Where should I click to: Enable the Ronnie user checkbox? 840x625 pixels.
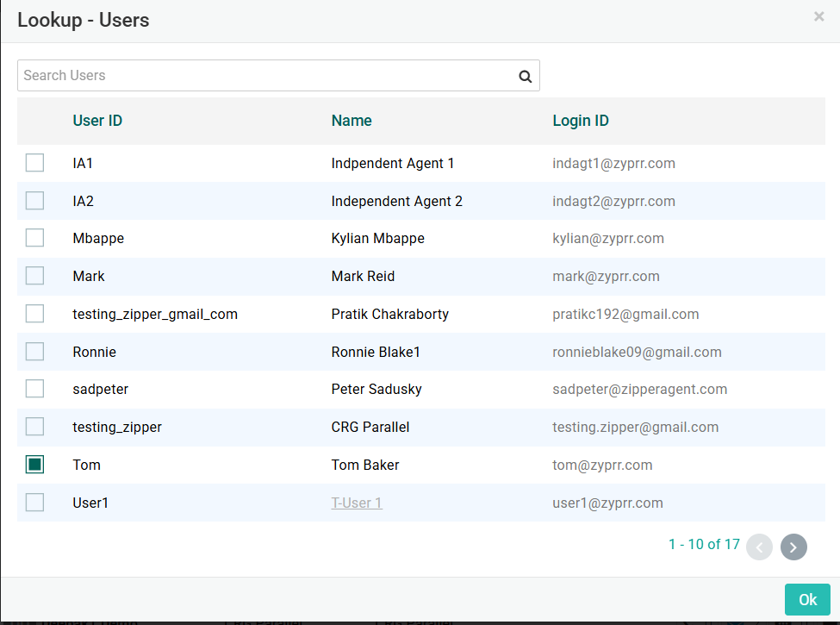pos(34,352)
